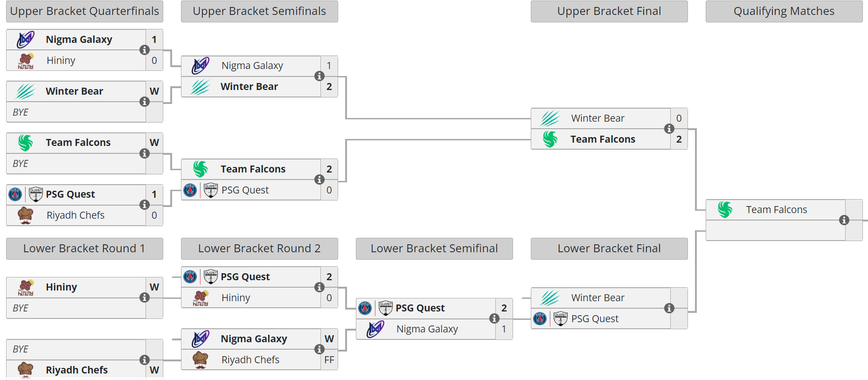Click Hininy logo in Lower Bracket Round 2
This screenshot has height=380, width=868.
[x=201, y=298]
